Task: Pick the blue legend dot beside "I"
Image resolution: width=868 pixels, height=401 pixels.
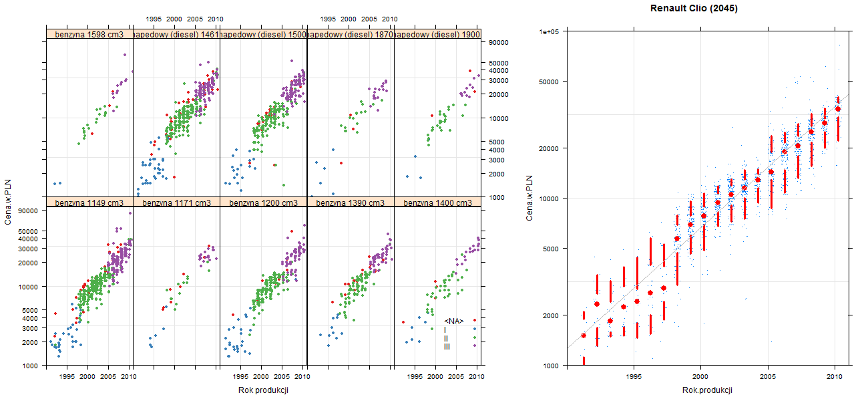Action: coord(475,329)
